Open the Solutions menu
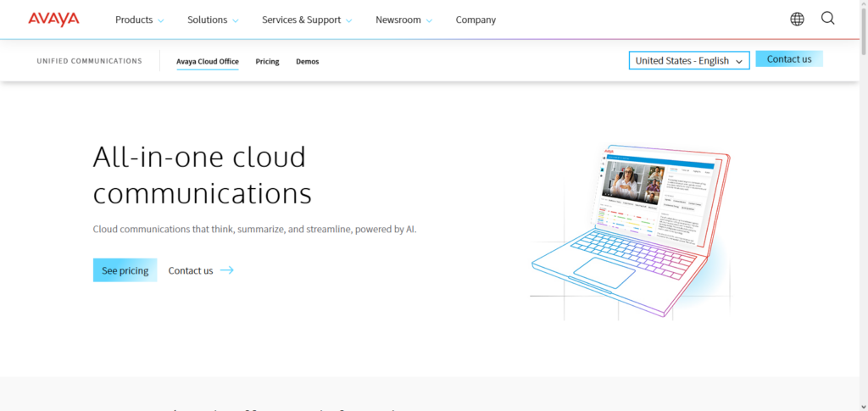 click(207, 19)
